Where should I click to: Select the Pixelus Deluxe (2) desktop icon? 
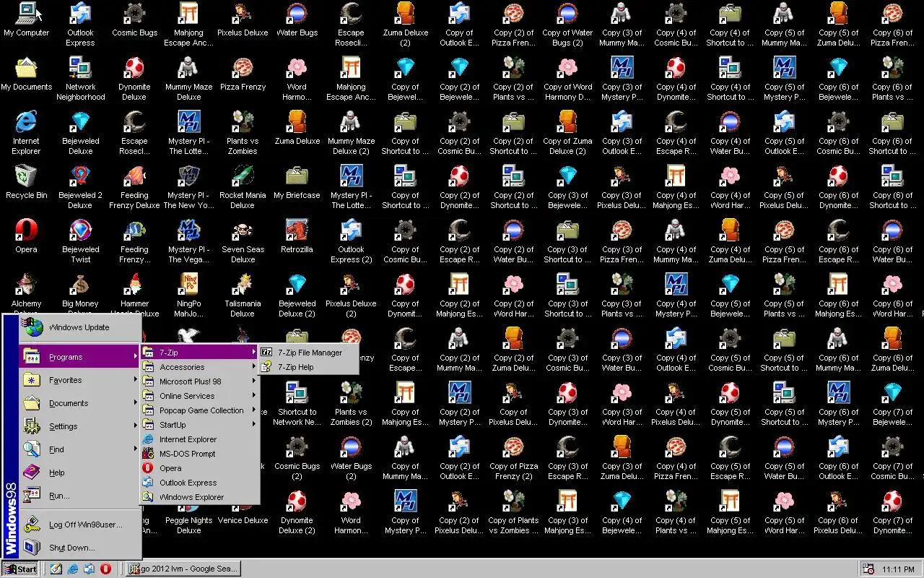click(351, 296)
